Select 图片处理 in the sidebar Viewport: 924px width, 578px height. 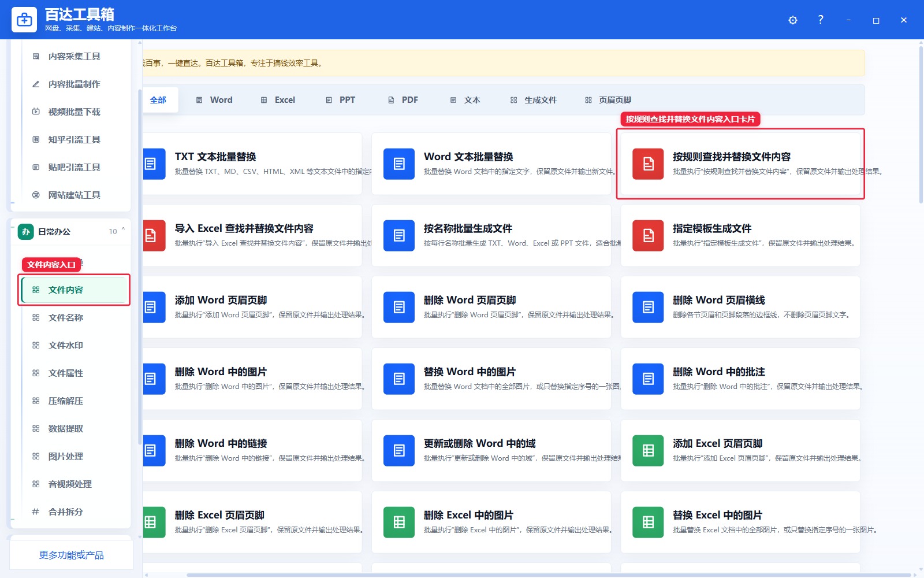click(x=74, y=456)
